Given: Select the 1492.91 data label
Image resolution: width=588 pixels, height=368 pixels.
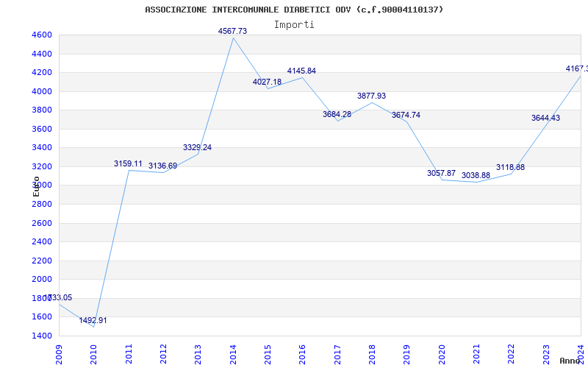Looking at the screenshot, I should (93, 320).
